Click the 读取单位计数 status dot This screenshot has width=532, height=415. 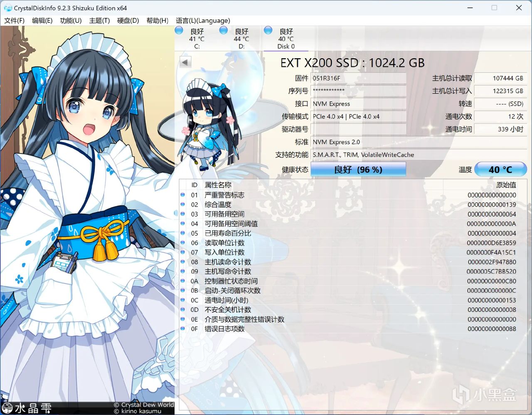(x=183, y=242)
